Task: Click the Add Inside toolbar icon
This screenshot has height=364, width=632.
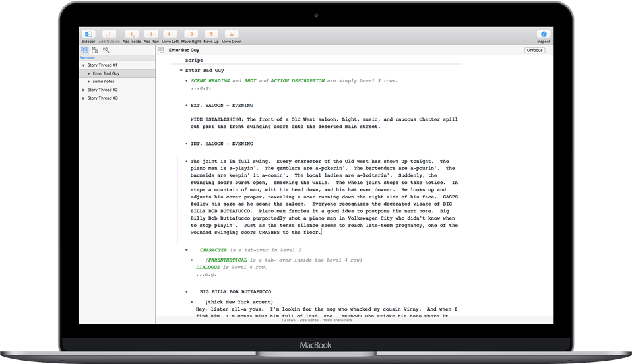Action: 131,34
